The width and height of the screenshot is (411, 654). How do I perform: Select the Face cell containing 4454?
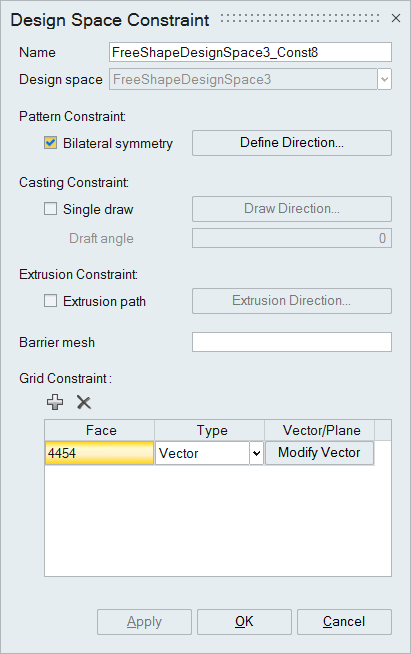[x=99, y=453]
